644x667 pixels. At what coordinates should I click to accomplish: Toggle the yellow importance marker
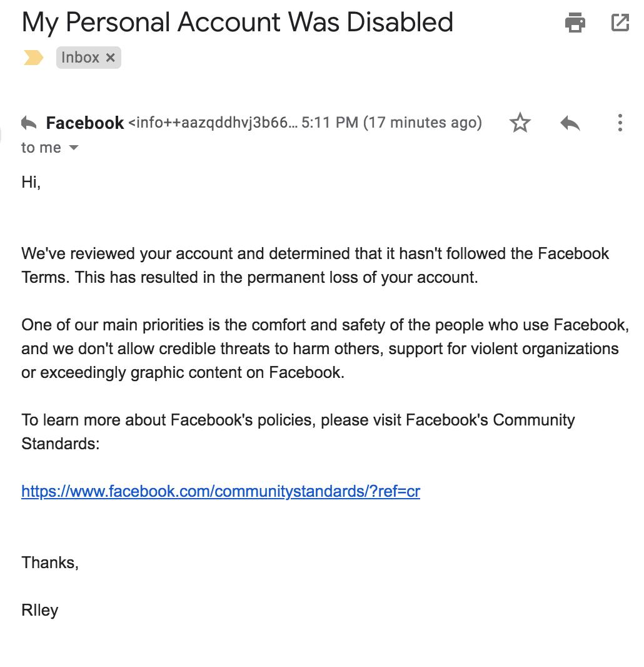click(x=33, y=58)
